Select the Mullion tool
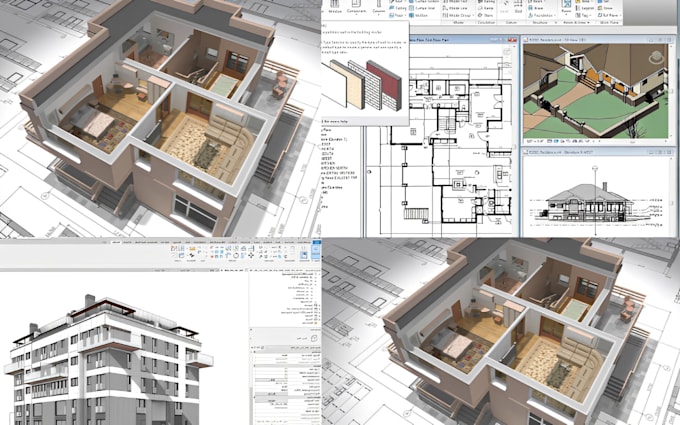Image resolution: width=680 pixels, height=425 pixels. (418, 15)
